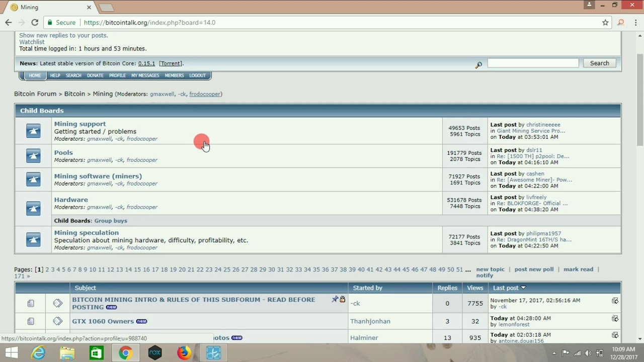Click Mining software board icon
This screenshot has width=644, height=362.
33,179
